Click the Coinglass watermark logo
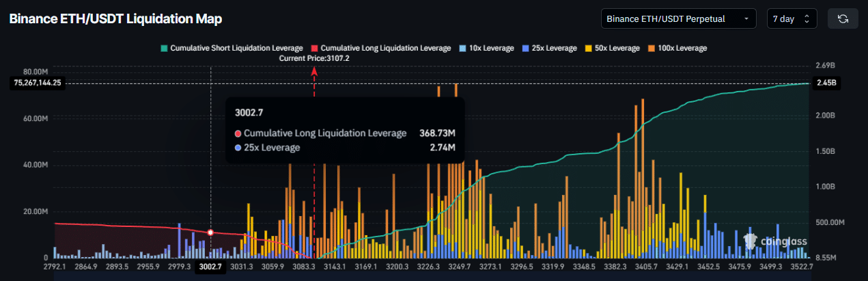Screen dimensions: 868x281 (x=775, y=240)
